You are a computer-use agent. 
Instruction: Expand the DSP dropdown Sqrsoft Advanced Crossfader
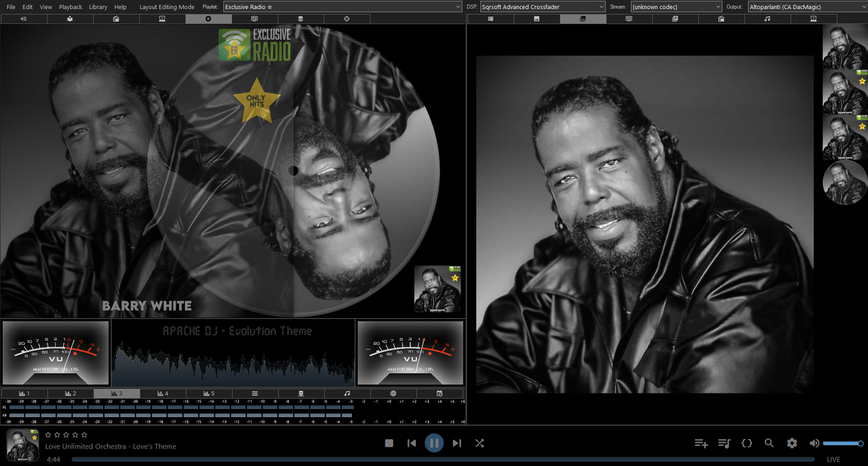[x=542, y=7]
